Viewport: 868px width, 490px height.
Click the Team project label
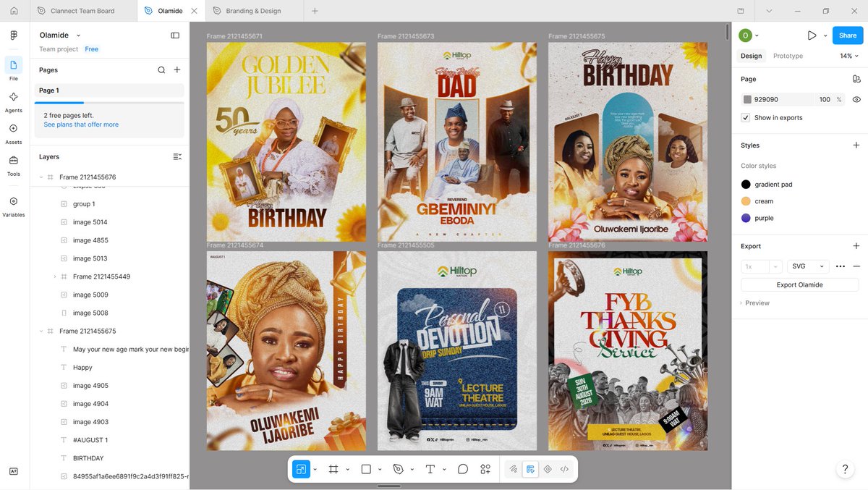(x=59, y=49)
